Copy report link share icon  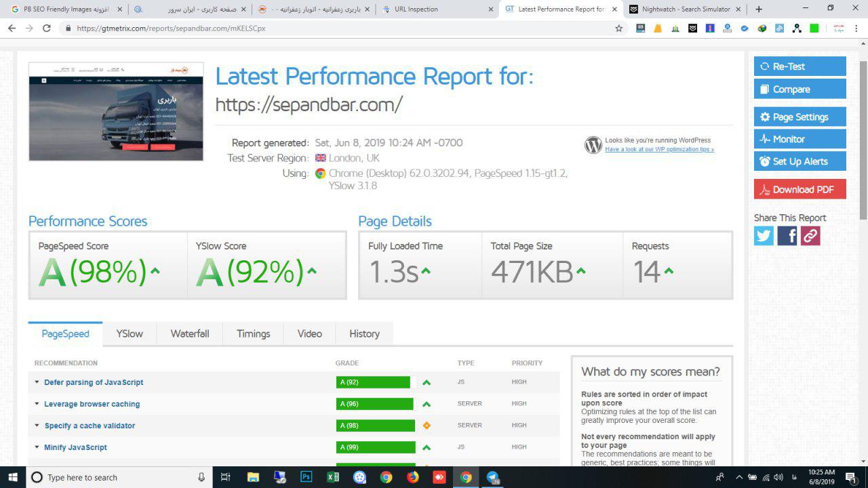810,235
